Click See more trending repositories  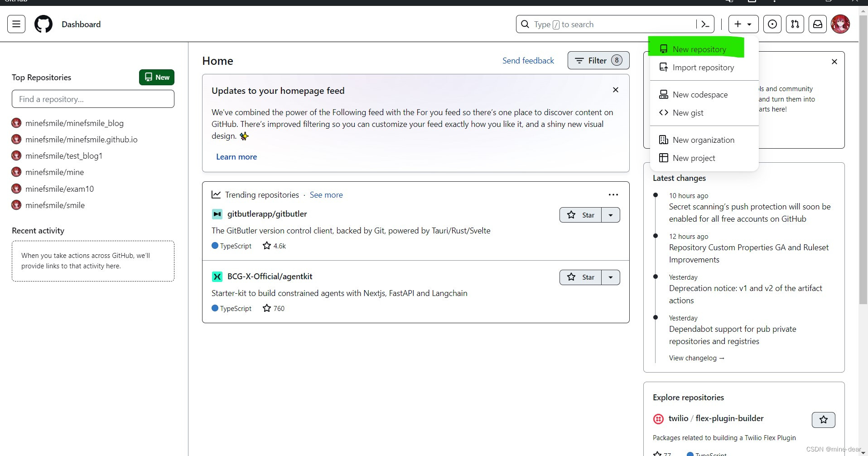pyautogui.click(x=326, y=194)
